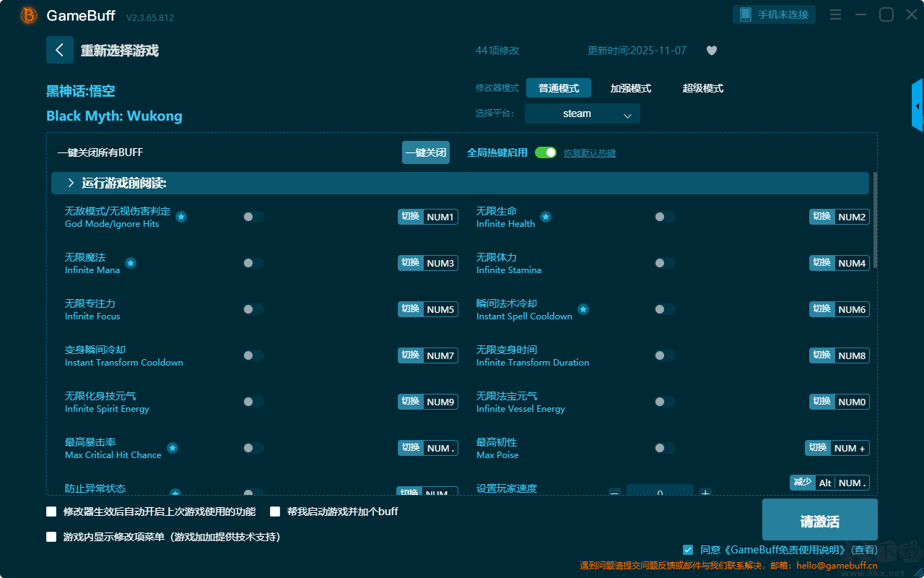Check 帮我启动游戏并加个buff checkbox
The height and width of the screenshot is (578, 924).
coord(275,512)
